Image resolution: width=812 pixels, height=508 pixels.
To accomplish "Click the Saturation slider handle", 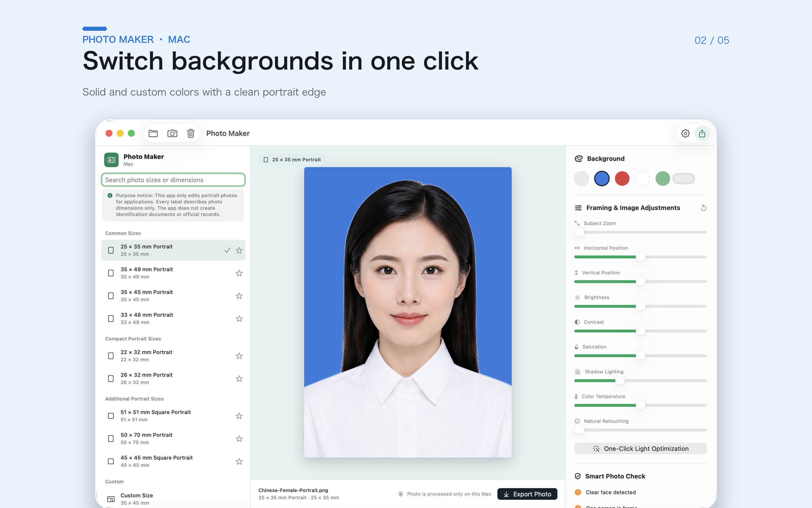I will (x=640, y=356).
